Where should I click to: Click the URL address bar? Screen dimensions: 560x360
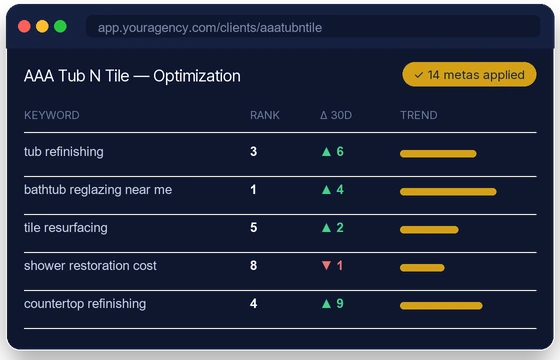(313, 26)
